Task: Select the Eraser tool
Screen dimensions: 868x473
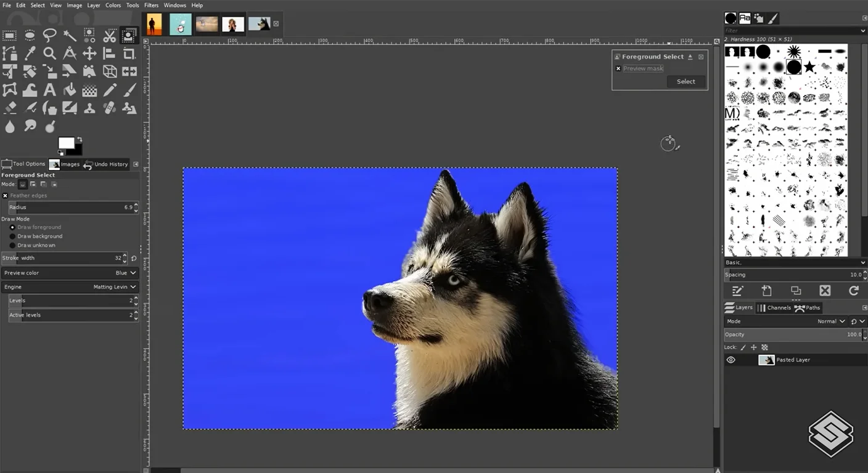Action: pos(10,108)
